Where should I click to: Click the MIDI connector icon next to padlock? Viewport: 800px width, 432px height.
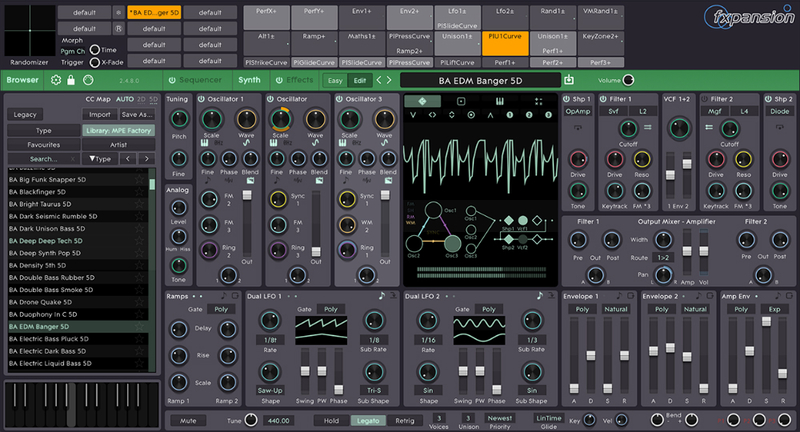pos(88,80)
